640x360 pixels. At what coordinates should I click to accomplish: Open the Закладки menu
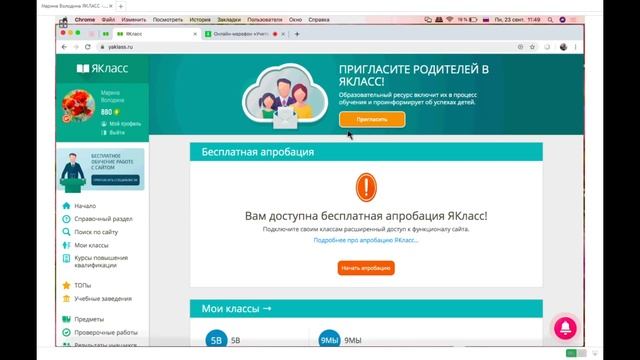(x=229, y=20)
